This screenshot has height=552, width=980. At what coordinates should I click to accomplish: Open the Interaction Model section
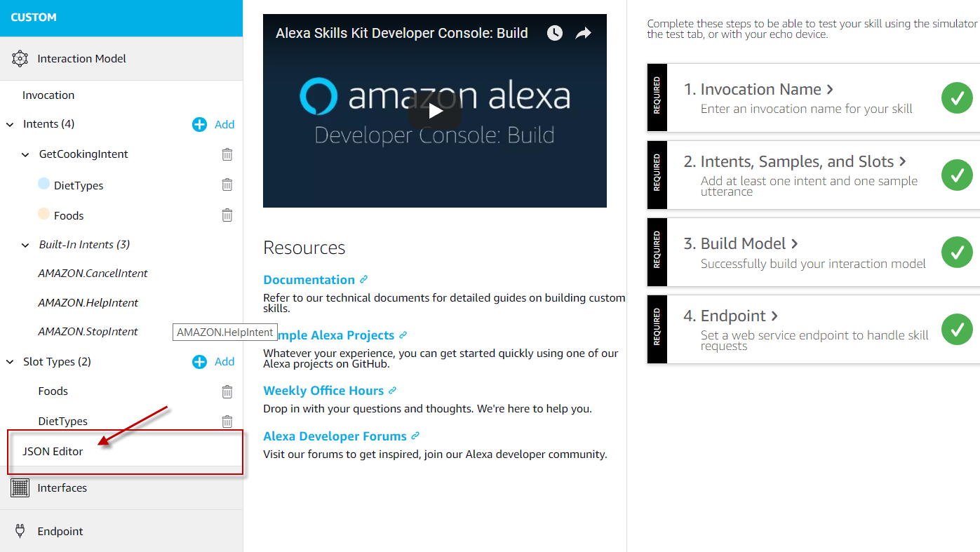tap(121, 58)
